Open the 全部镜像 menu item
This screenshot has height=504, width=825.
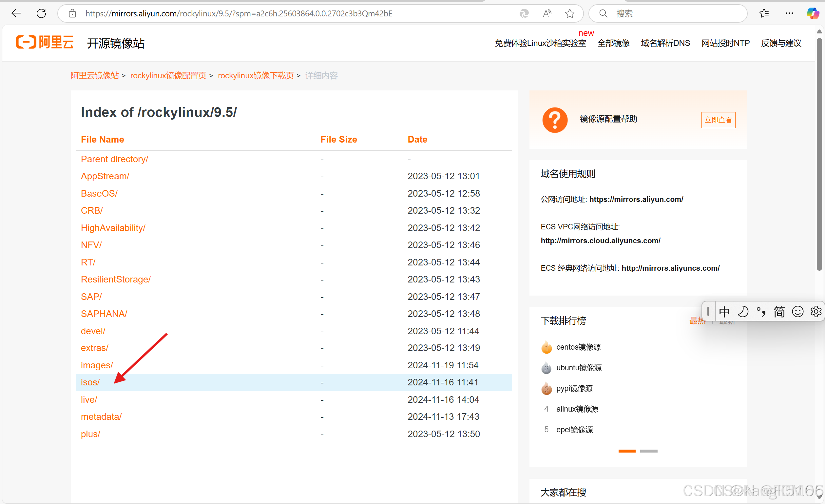613,43
